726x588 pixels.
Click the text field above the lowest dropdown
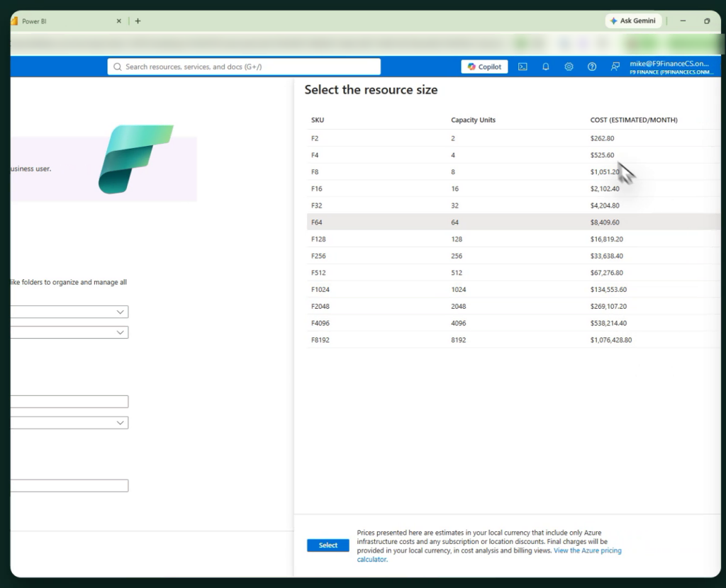point(69,402)
